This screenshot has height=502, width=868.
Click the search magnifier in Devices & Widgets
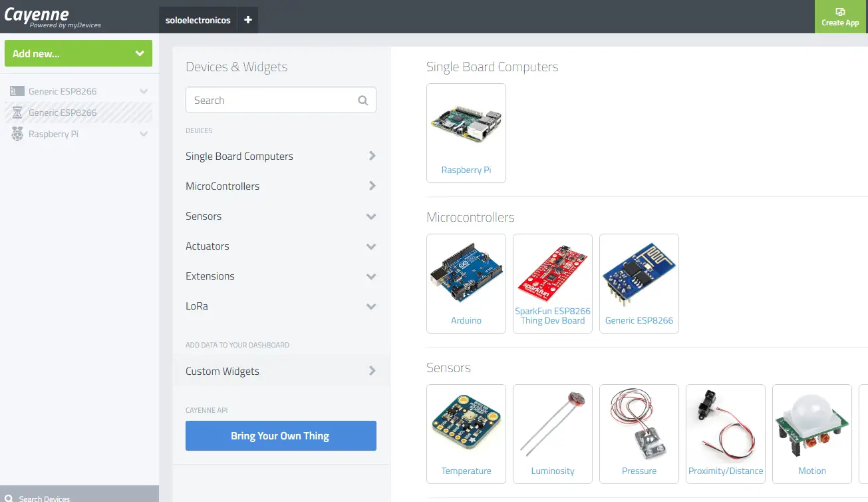click(362, 101)
